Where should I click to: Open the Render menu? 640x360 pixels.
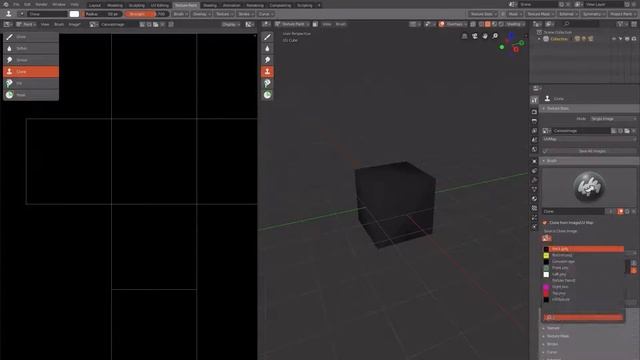[41, 4]
